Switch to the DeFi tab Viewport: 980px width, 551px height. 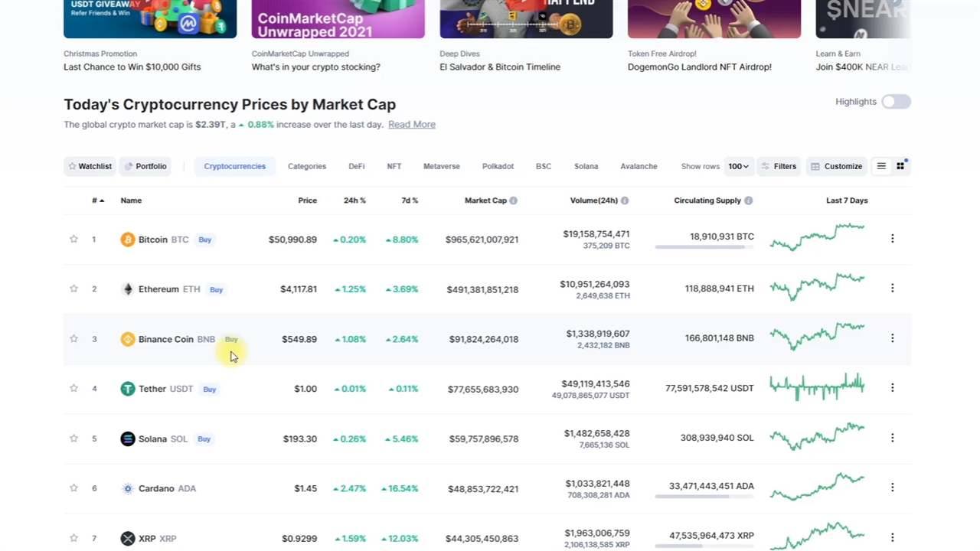point(357,166)
